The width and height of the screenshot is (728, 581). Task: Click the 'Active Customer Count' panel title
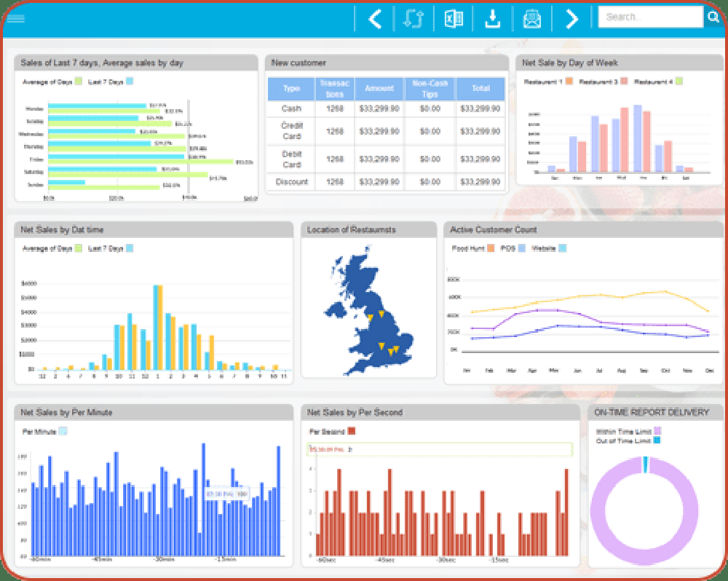tap(494, 229)
